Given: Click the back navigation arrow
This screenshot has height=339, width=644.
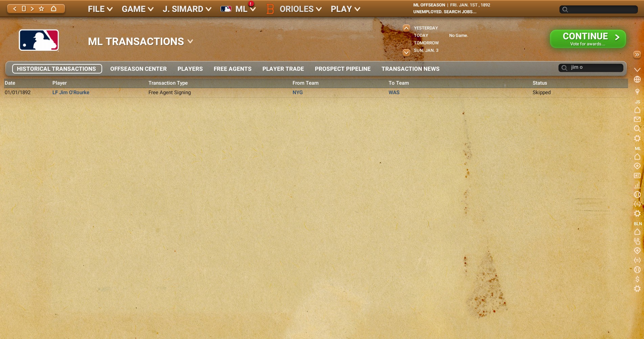Looking at the screenshot, I should 15,9.
